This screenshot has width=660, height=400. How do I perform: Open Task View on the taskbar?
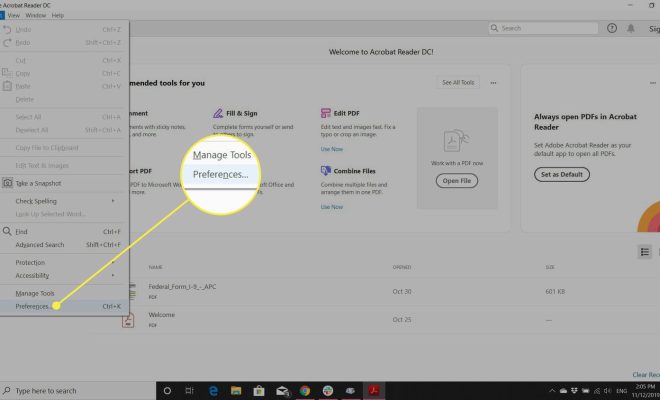pyautogui.click(x=189, y=391)
